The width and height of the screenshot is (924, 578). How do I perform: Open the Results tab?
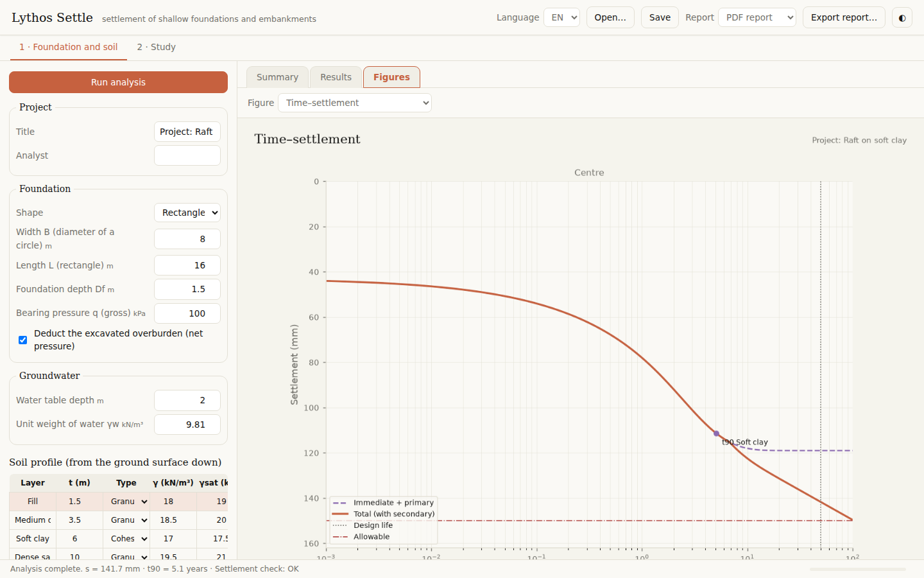click(336, 77)
